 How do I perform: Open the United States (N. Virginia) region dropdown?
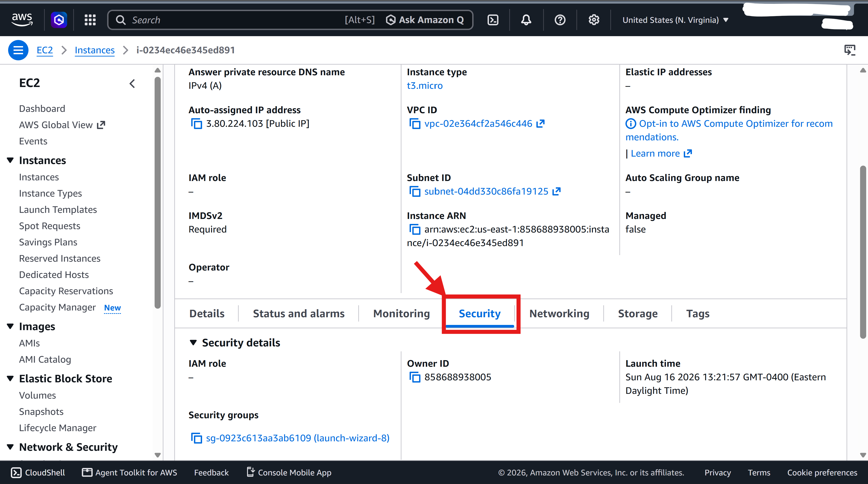click(675, 20)
